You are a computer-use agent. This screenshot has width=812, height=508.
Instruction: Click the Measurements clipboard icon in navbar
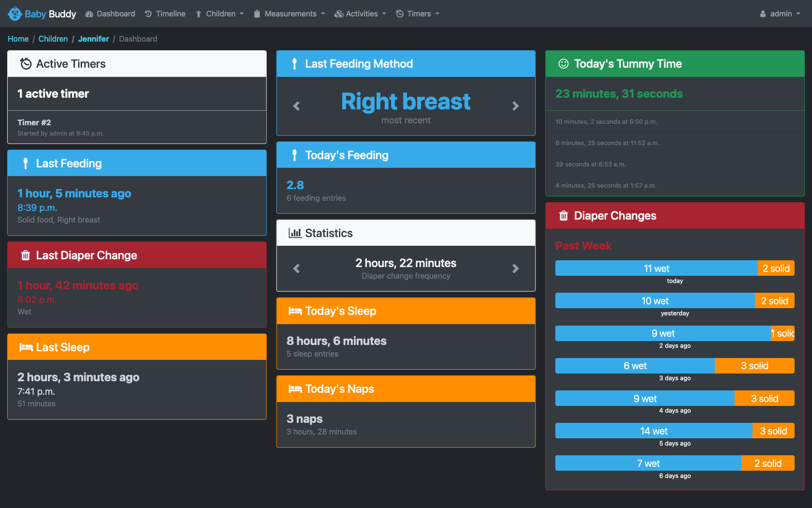257,14
